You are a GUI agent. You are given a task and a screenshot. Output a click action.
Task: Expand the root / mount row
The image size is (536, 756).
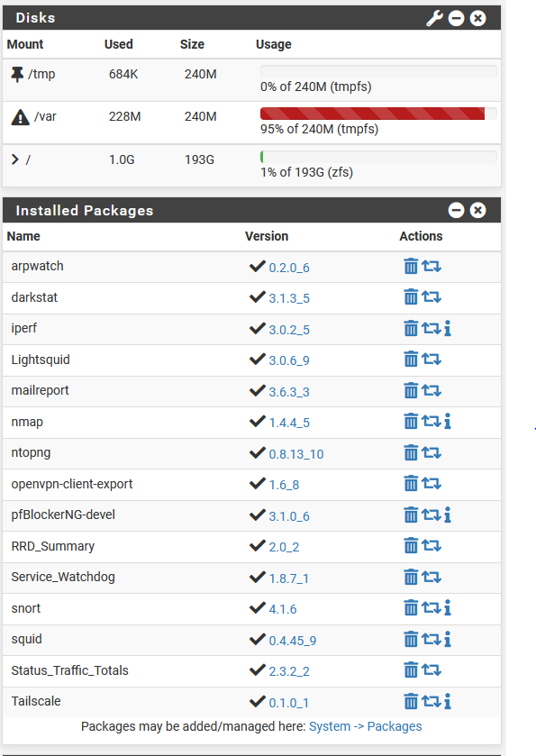pyautogui.click(x=15, y=159)
